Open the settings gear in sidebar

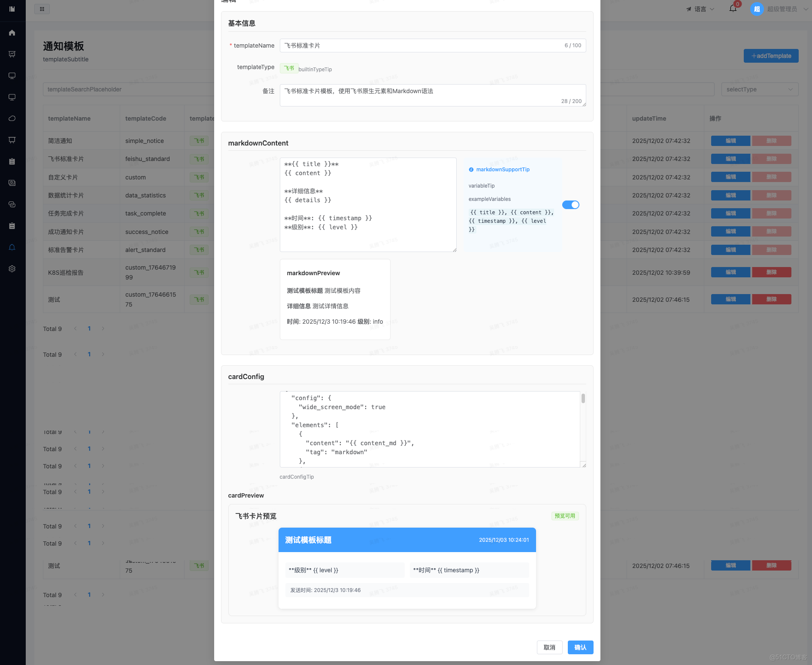(12, 269)
